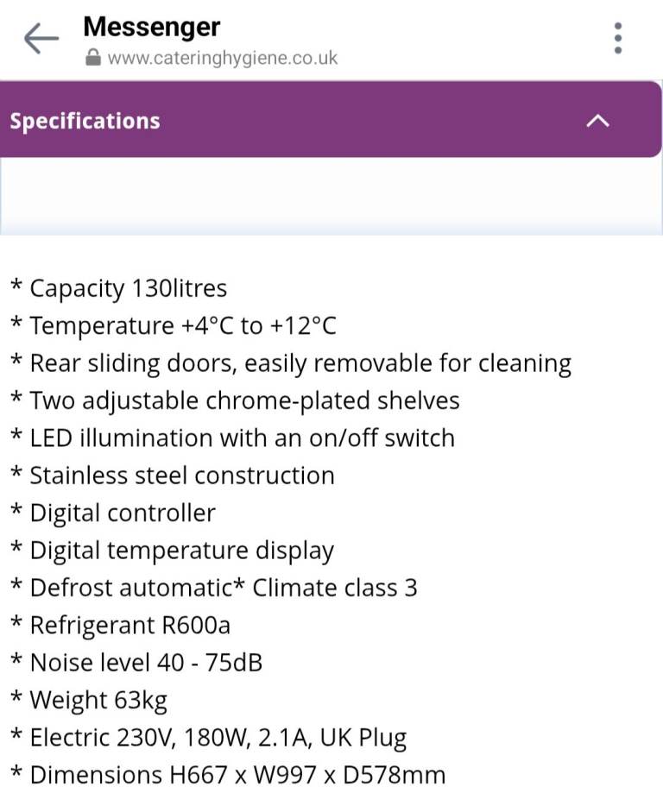This screenshot has width=663, height=812.
Task: Select the Capacity 130litres line
Action: tap(118, 288)
